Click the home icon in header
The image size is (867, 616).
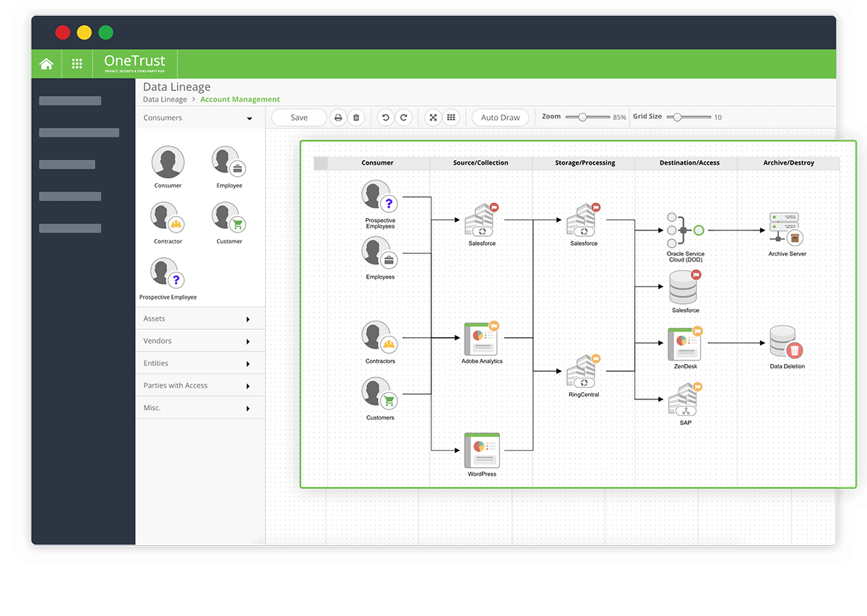[46, 64]
